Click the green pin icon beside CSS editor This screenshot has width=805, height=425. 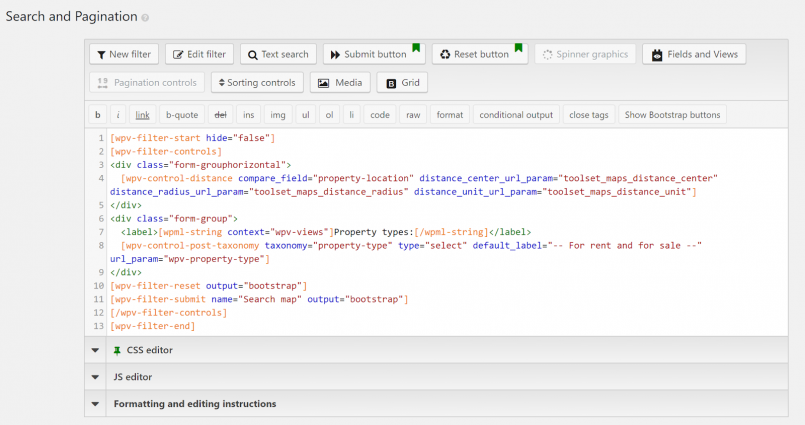tap(117, 351)
